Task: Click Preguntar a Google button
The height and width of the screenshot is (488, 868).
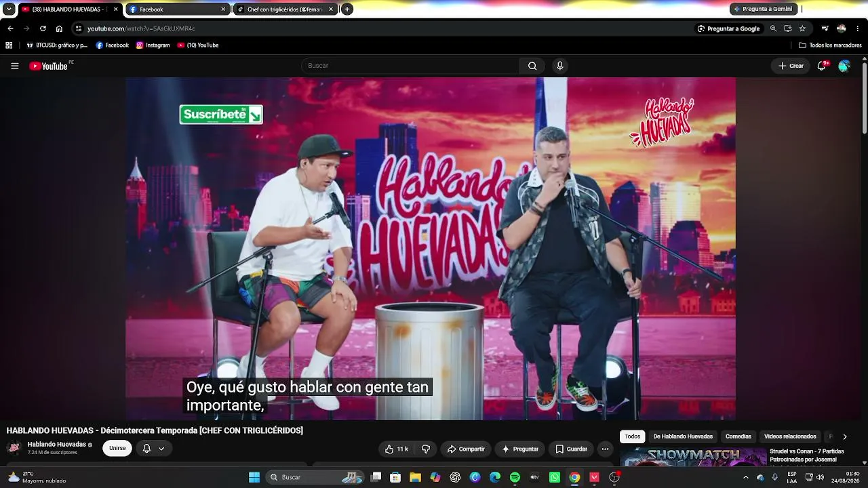Action: [728, 28]
